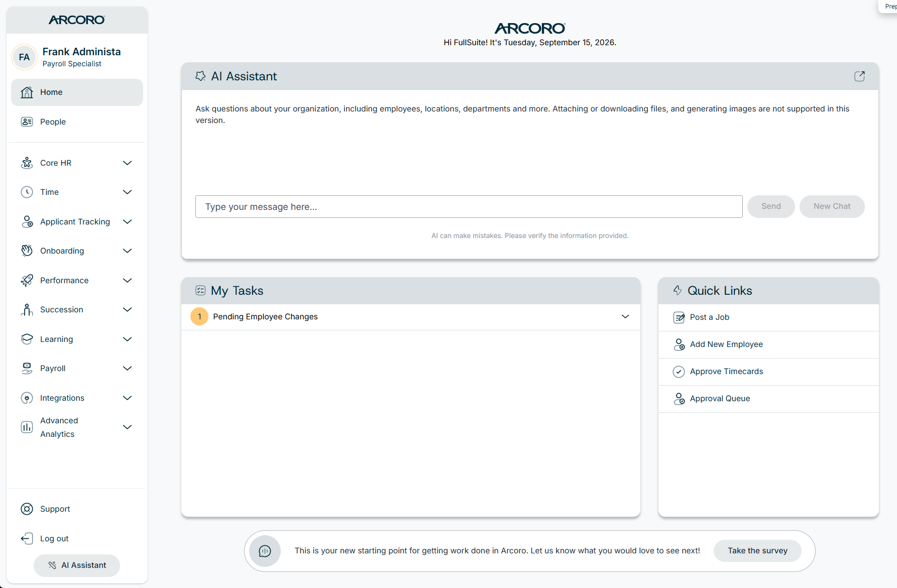
Task: Click the My Tasks checklist icon
Action: point(200,291)
